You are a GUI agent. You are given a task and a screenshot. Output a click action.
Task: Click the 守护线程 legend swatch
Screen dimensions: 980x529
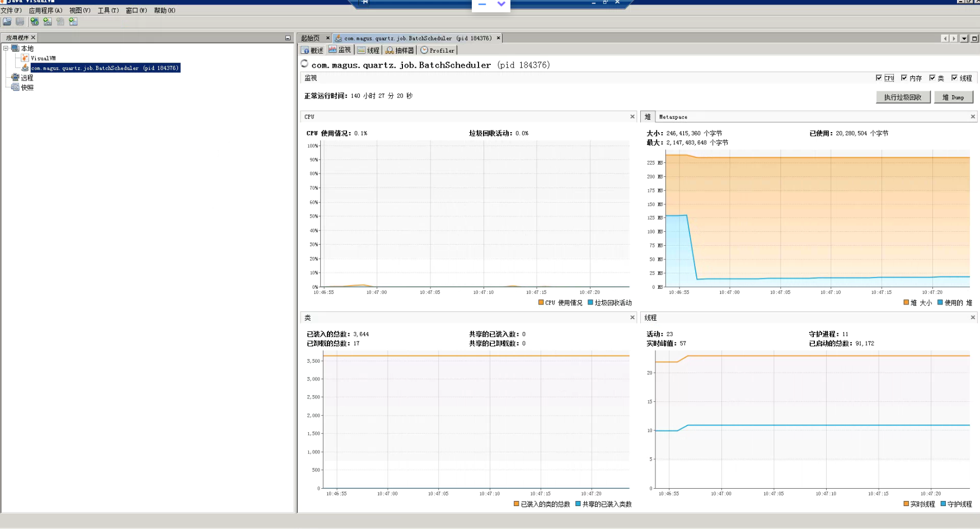943,504
